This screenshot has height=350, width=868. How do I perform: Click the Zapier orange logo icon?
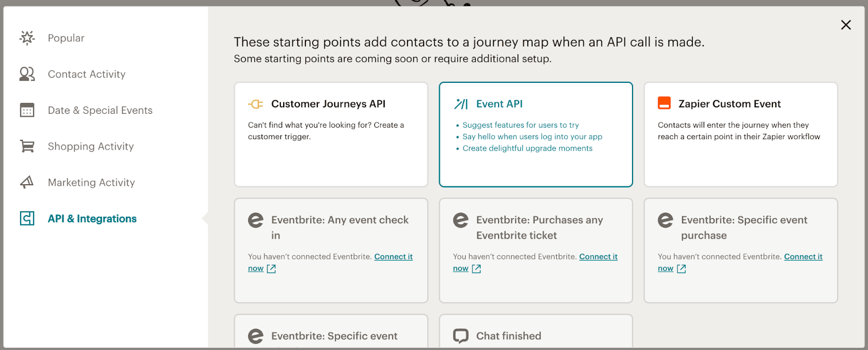tap(664, 103)
